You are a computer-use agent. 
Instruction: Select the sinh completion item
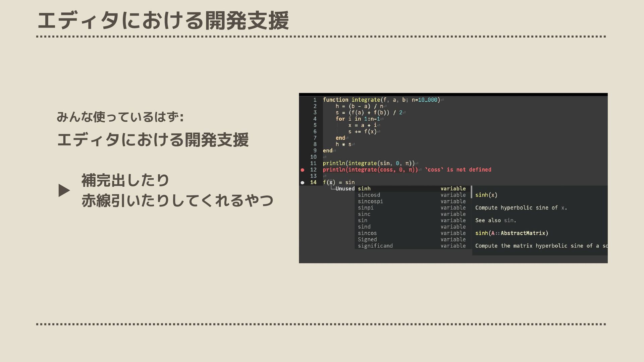click(x=364, y=189)
